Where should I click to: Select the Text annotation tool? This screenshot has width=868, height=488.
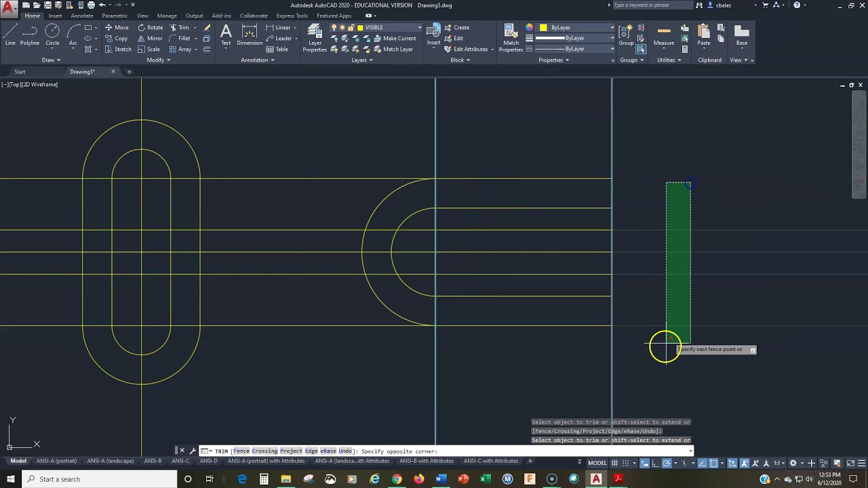226,35
